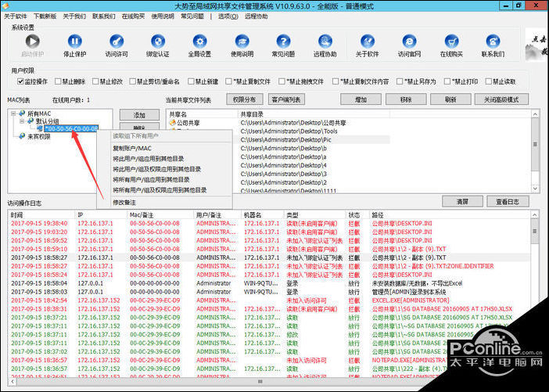
Task: Click the globe icon beside 默认分组
Action: (x=30, y=121)
